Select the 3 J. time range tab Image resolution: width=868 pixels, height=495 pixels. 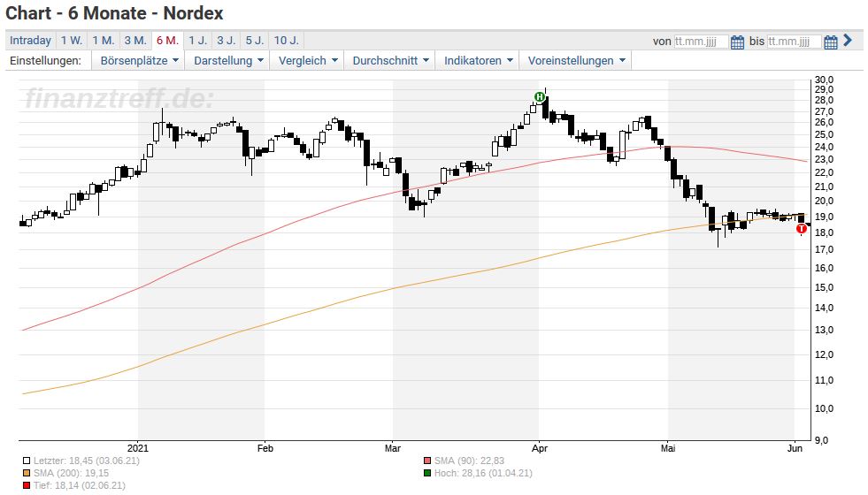click(x=227, y=41)
